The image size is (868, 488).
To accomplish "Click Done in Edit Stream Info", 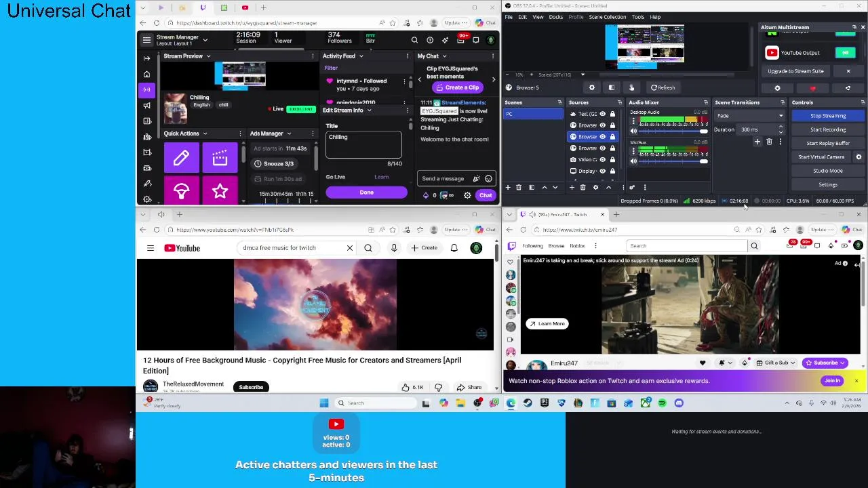I will pos(366,192).
